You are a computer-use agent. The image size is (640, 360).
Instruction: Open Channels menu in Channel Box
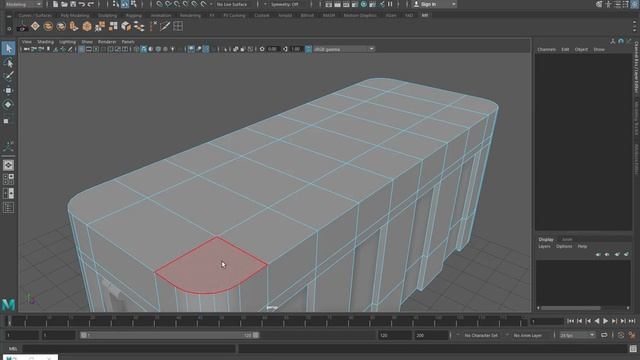pos(547,49)
